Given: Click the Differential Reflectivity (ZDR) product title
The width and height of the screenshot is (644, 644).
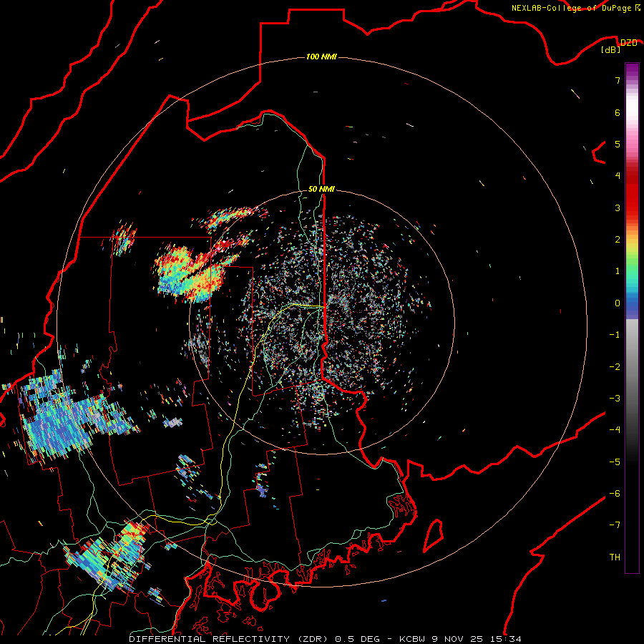Looking at the screenshot, I should coord(228,639).
